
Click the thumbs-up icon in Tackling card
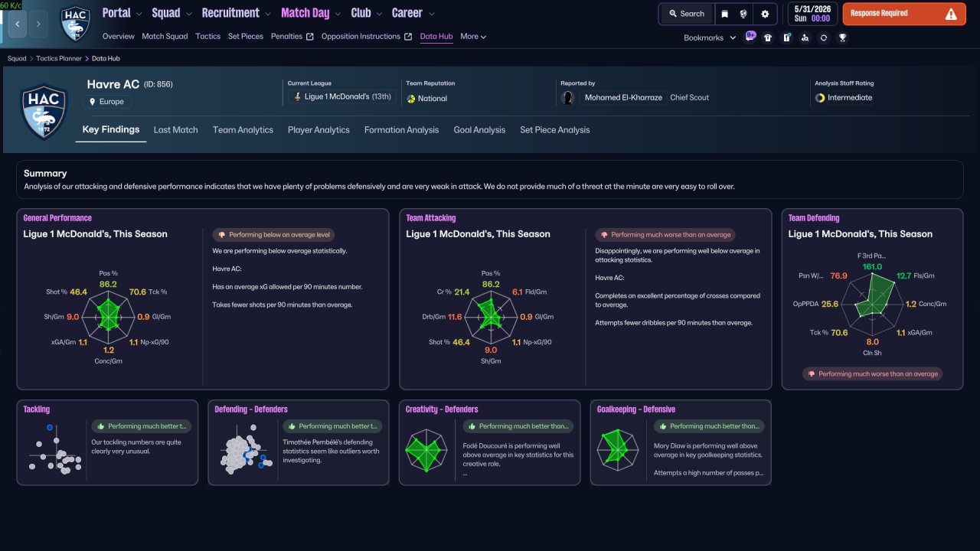coord(100,426)
